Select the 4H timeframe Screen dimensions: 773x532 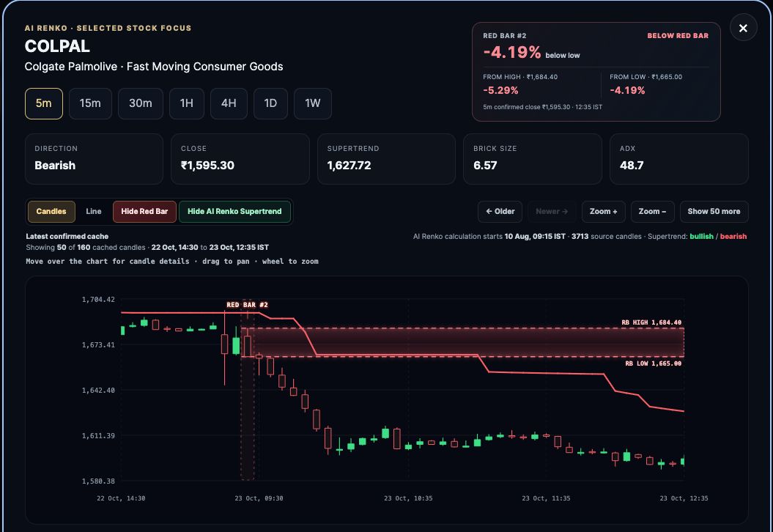tap(229, 103)
